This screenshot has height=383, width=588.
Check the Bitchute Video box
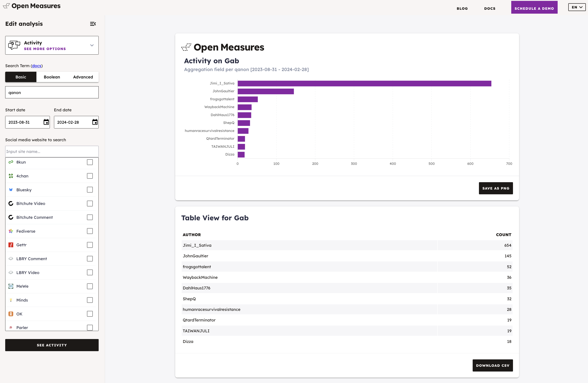[x=90, y=204]
